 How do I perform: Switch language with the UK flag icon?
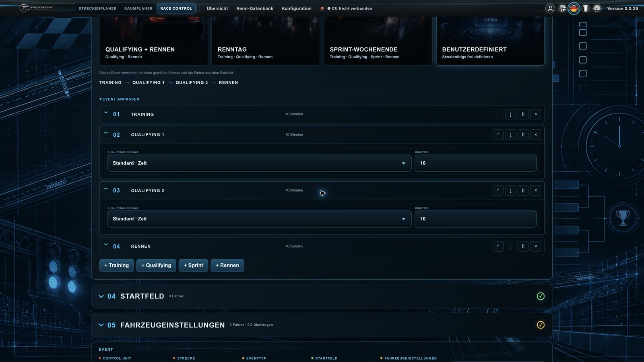tap(562, 8)
